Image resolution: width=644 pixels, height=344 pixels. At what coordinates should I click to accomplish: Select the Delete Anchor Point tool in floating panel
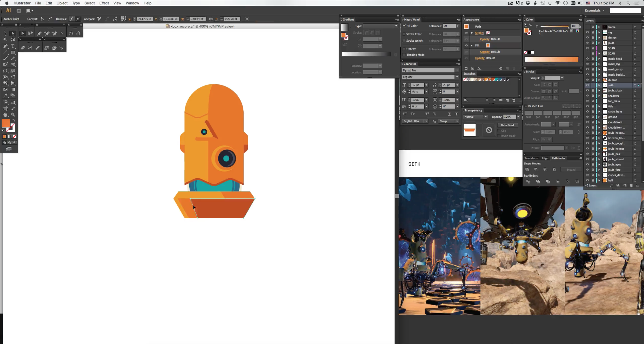coord(54,33)
